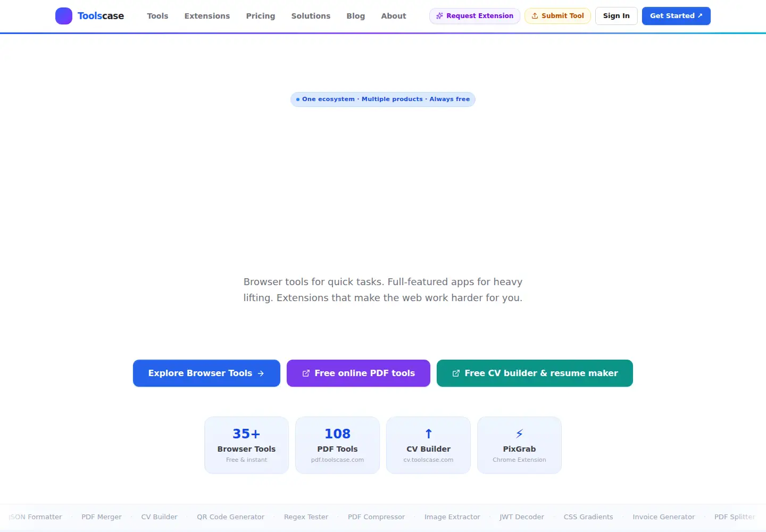Click the up arrow icon on CV Builder card
Viewport: 766px width, 532px height.
tap(428, 434)
